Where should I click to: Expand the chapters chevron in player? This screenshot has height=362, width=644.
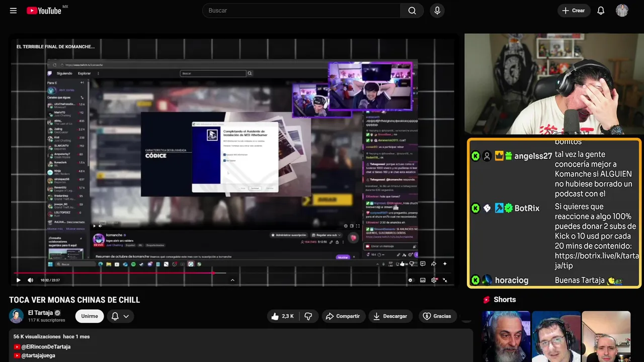[232, 280]
